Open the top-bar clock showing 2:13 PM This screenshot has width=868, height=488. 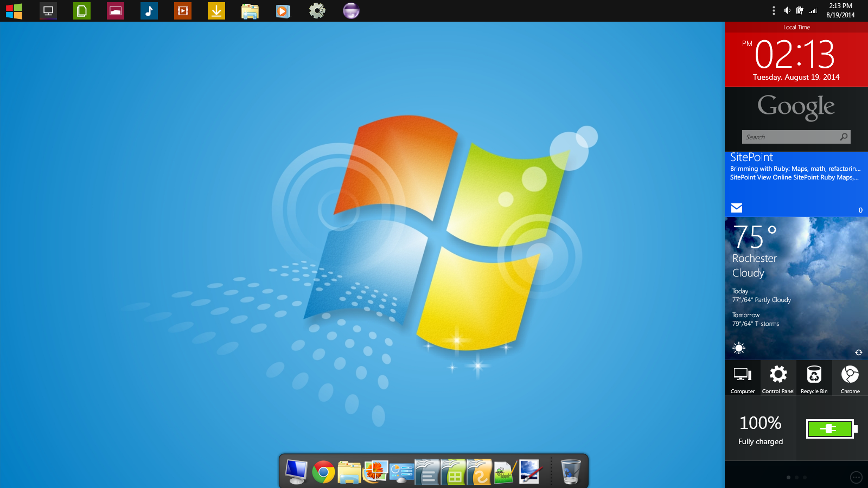pos(840,10)
